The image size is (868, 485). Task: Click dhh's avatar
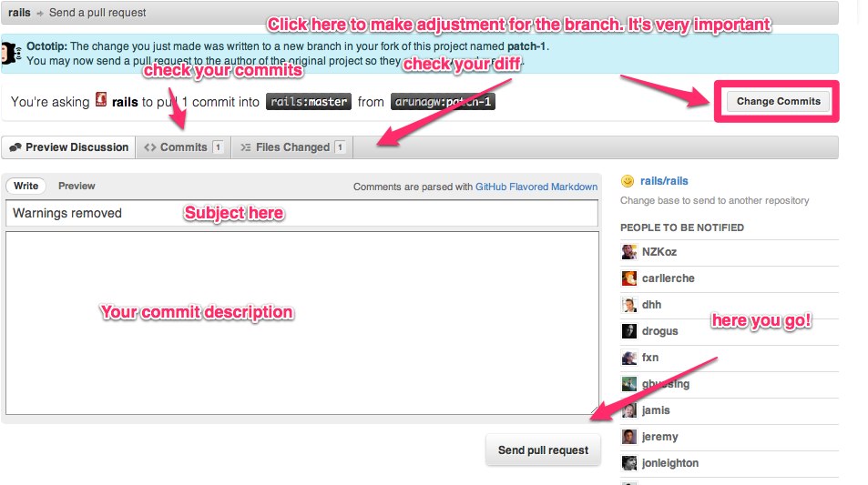[628, 305]
